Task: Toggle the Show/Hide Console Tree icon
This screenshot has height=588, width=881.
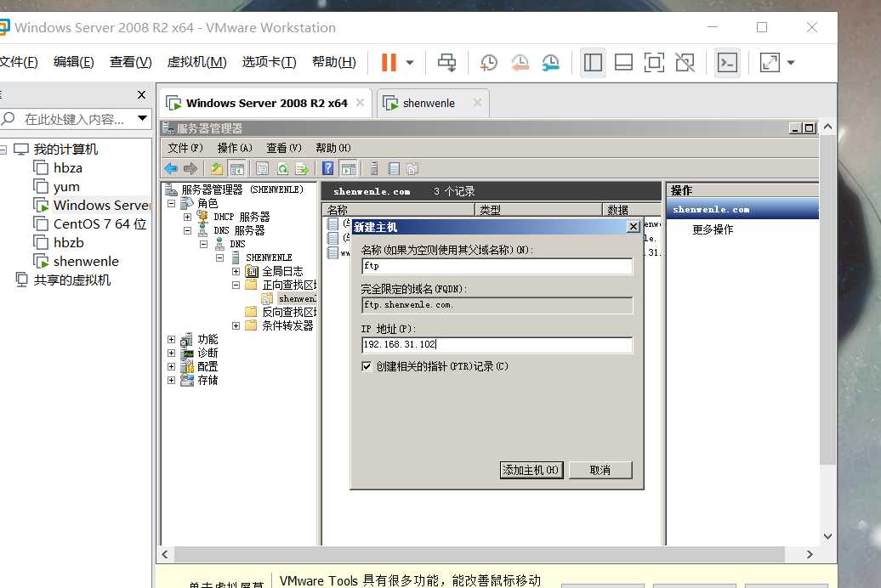Action: tap(237, 168)
